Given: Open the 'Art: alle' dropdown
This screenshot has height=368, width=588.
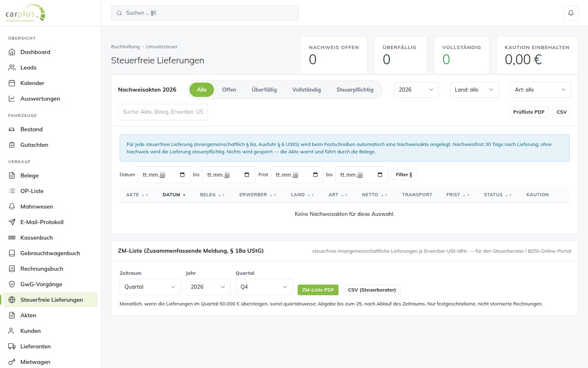Looking at the screenshot, I should (540, 90).
